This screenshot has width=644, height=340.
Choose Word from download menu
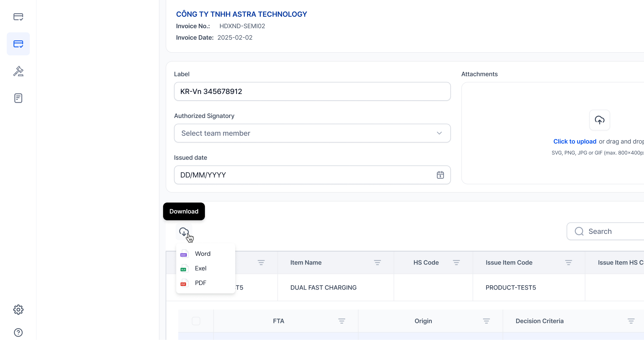point(202,254)
